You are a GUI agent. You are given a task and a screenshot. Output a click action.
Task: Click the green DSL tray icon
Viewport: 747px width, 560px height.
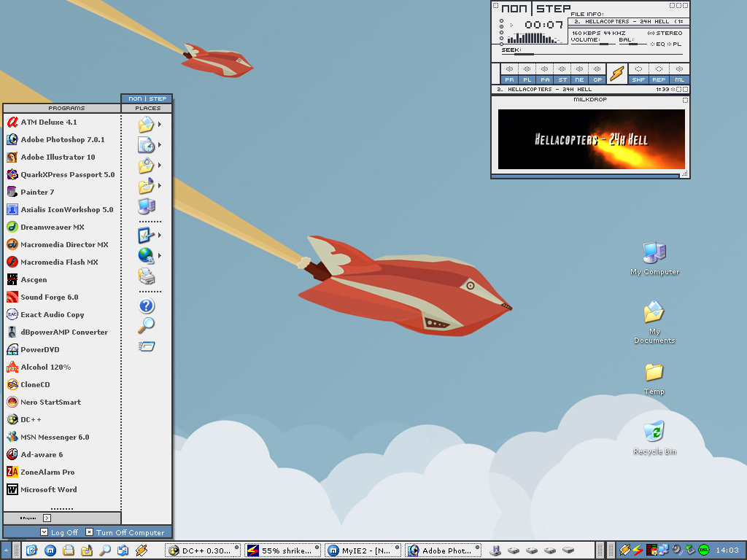click(703, 550)
